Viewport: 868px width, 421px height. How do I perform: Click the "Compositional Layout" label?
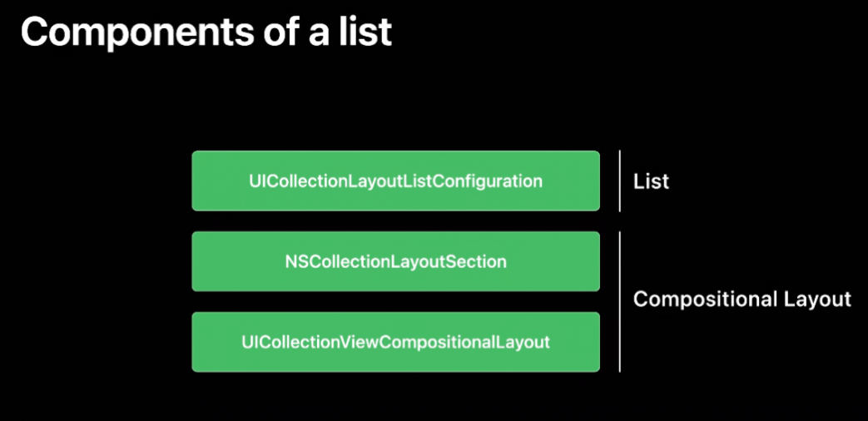pos(742,300)
